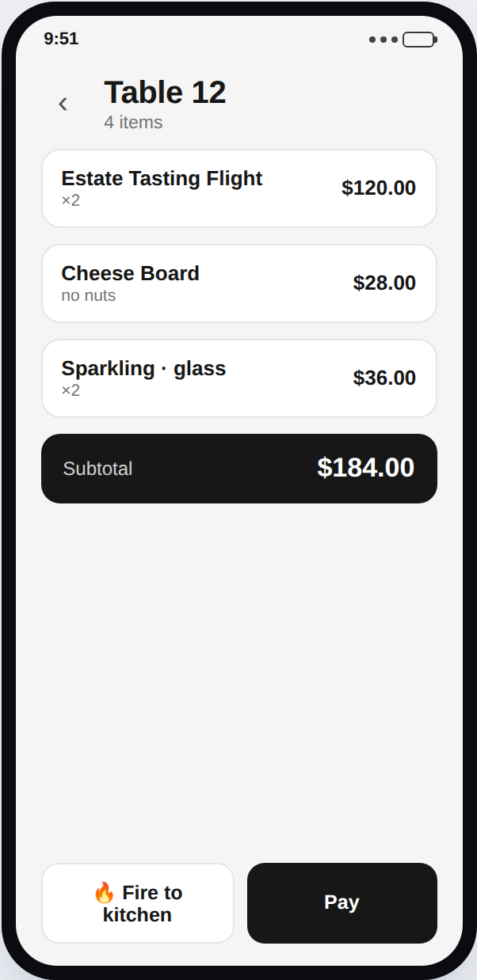Tap the flame icon on Fire button
The height and width of the screenshot is (980, 477).
click(x=105, y=893)
